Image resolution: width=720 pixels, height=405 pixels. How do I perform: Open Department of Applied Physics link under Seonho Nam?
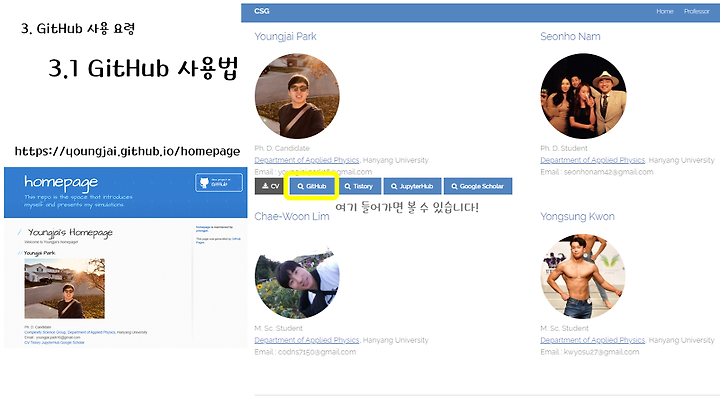click(x=593, y=160)
